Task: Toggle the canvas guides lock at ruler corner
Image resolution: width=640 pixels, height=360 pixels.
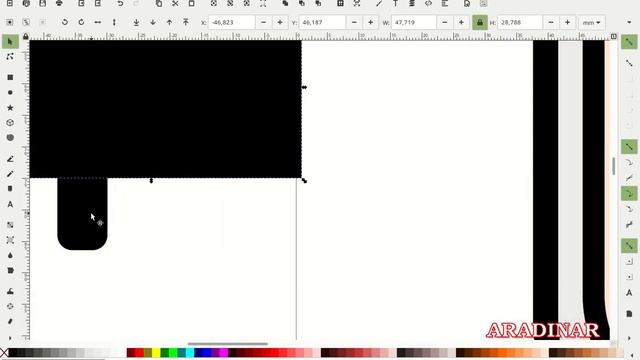Action: 26,37
